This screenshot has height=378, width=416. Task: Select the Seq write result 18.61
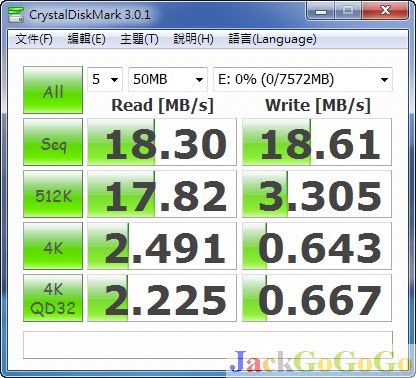pos(317,142)
